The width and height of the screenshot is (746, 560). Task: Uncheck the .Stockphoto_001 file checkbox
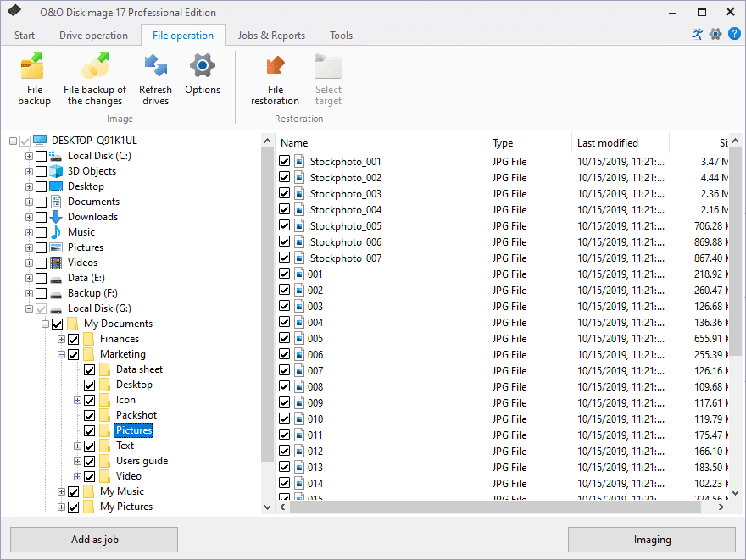coord(285,161)
